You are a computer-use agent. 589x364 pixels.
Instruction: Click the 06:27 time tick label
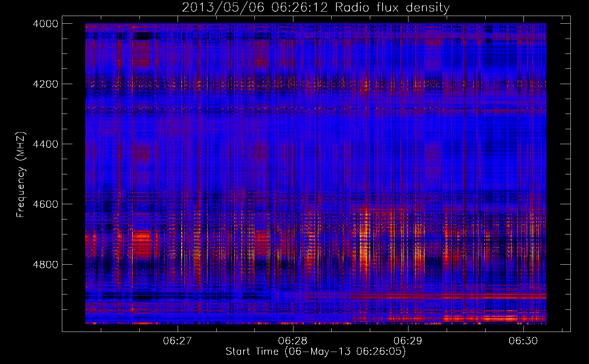177,341
